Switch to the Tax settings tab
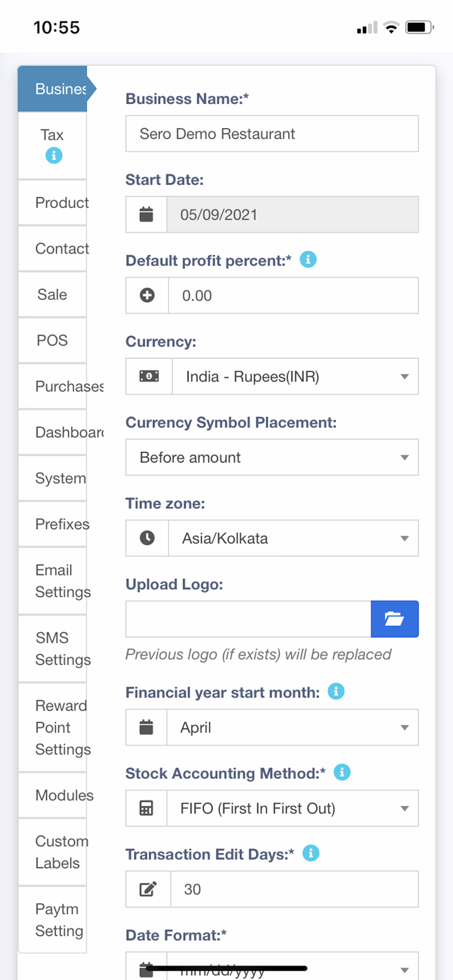Image resolution: width=453 pixels, height=980 pixels. tap(52, 135)
